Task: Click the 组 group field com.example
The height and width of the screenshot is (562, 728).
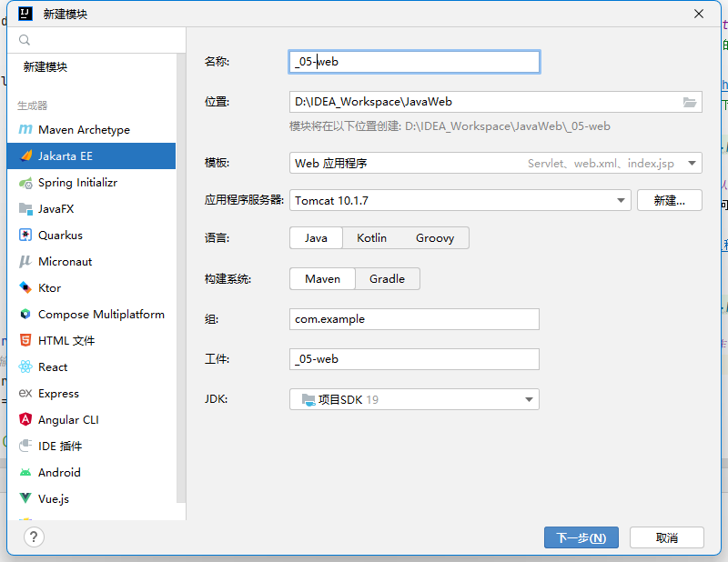Action: 414,319
